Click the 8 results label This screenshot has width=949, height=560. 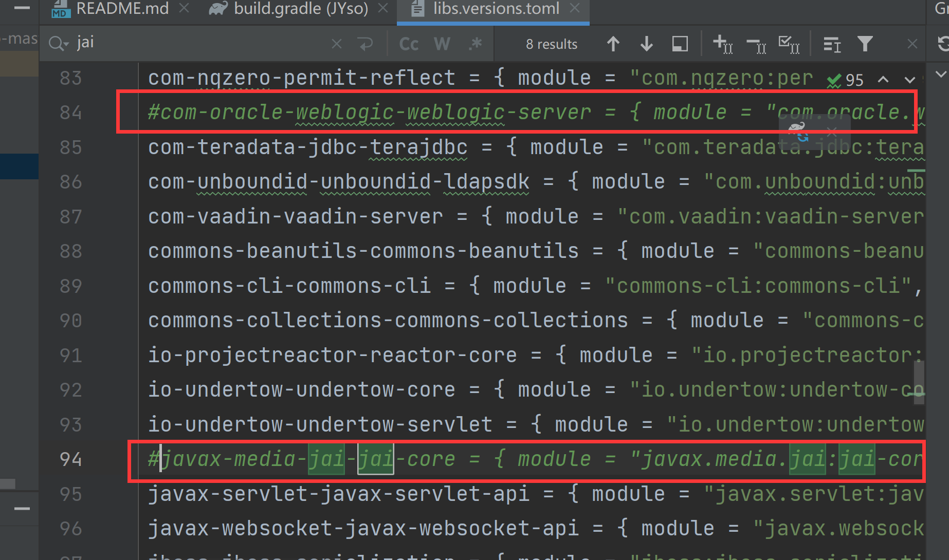[x=552, y=44]
